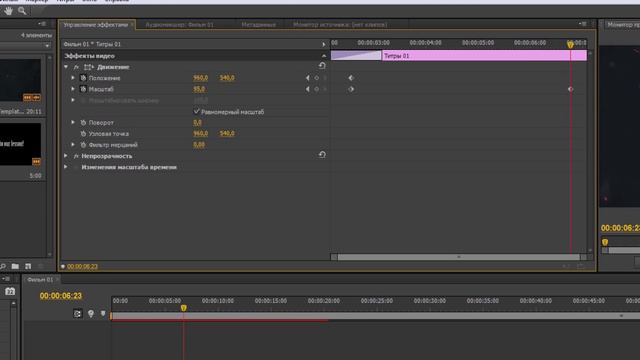Open the project panel menu
This screenshot has width=640, height=360.
42,24
